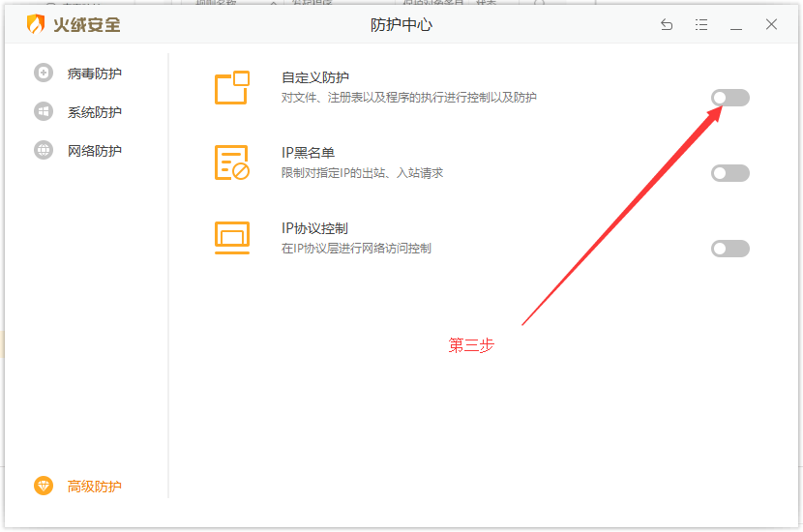Click the virus protection sidebar icon
The height and width of the screenshot is (532, 803).
pos(44,74)
